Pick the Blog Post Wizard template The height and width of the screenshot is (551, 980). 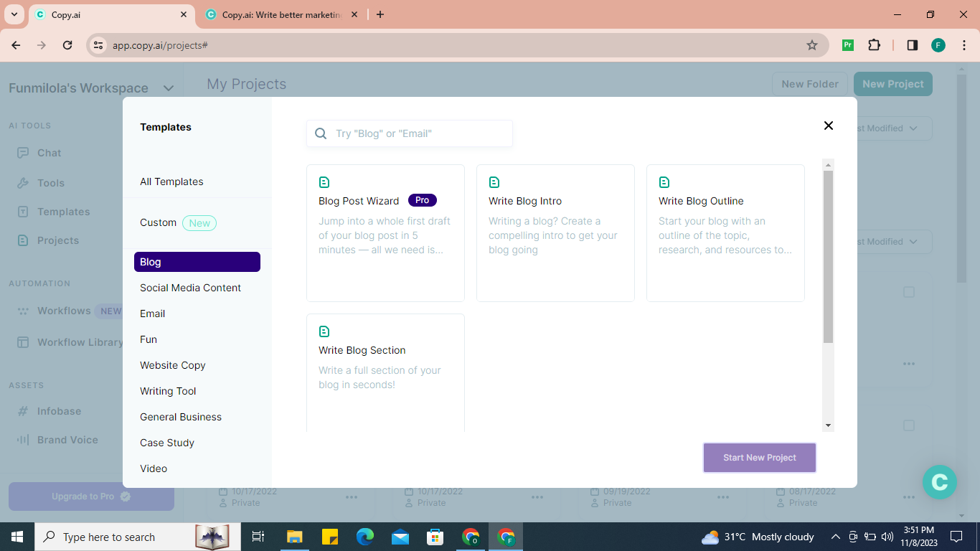click(385, 232)
